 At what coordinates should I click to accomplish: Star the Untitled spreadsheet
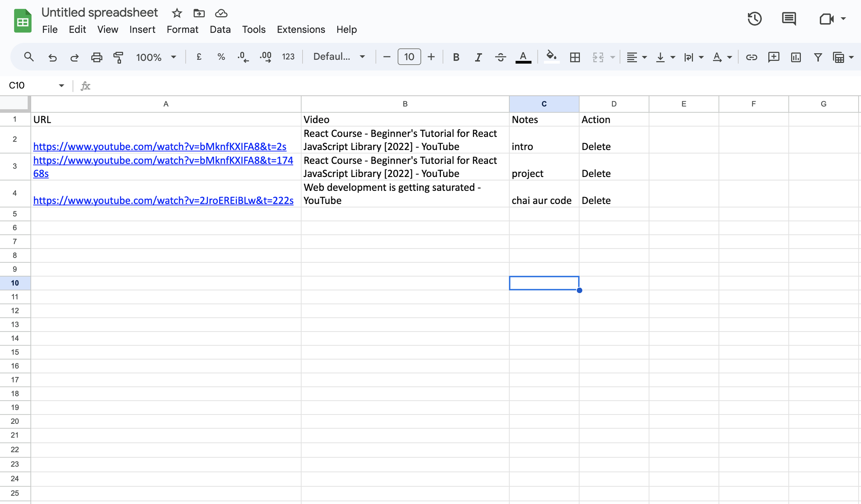click(177, 13)
